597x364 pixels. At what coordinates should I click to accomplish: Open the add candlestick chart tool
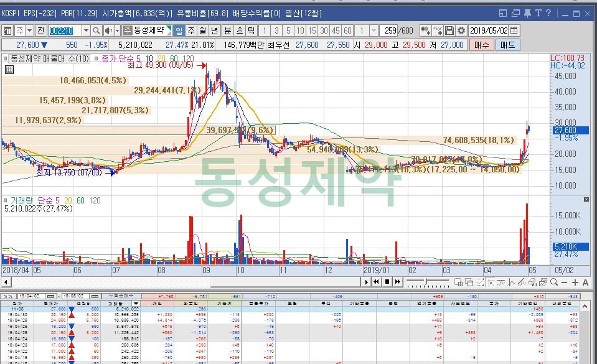(425, 30)
